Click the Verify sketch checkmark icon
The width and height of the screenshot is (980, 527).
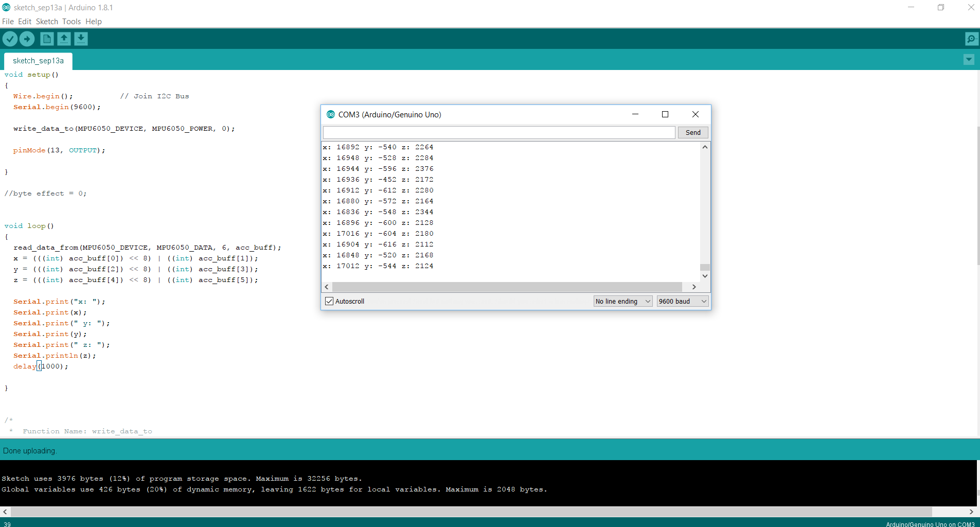click(x=10, y=39)
